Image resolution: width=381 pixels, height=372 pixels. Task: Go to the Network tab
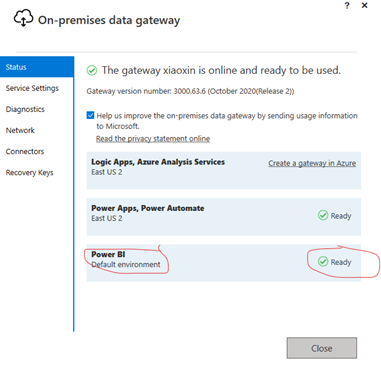(20, 130)
